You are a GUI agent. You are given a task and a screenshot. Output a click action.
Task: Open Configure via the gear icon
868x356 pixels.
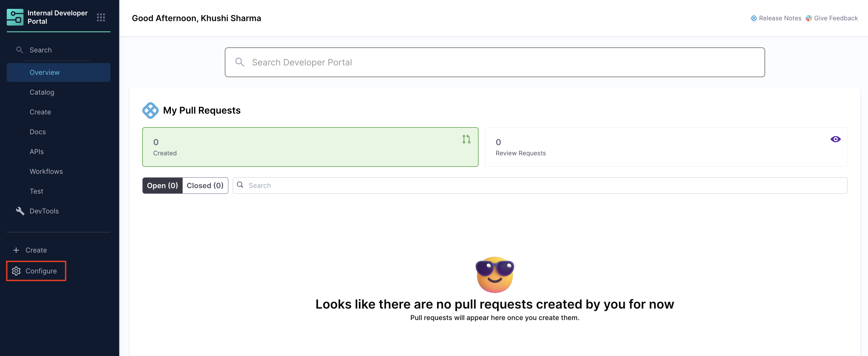coord(16,271)
